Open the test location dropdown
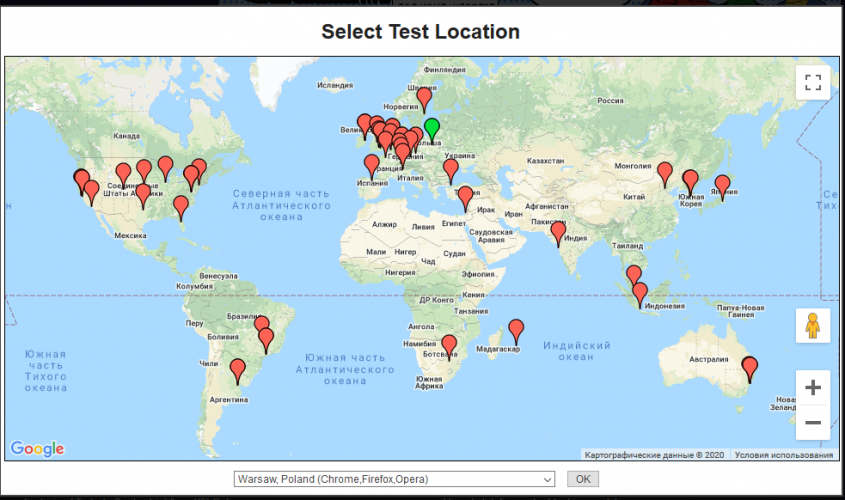This screenshot has width=845, height=500. pos(393,479)
